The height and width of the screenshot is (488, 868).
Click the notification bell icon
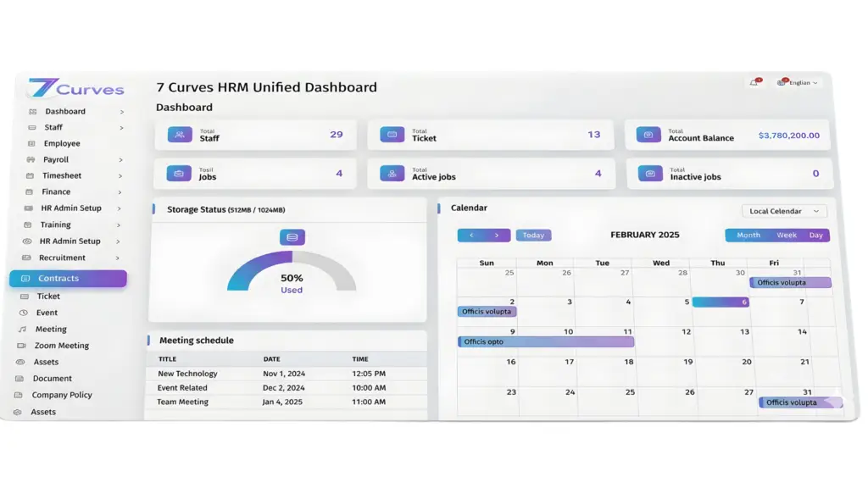pyautogui.click(x=754, y=82)
